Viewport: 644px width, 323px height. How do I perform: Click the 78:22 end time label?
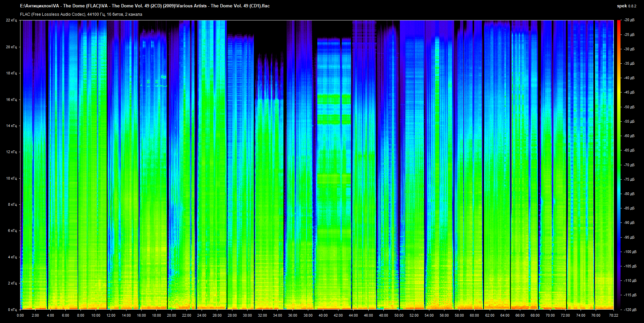[x=613, y=315]
